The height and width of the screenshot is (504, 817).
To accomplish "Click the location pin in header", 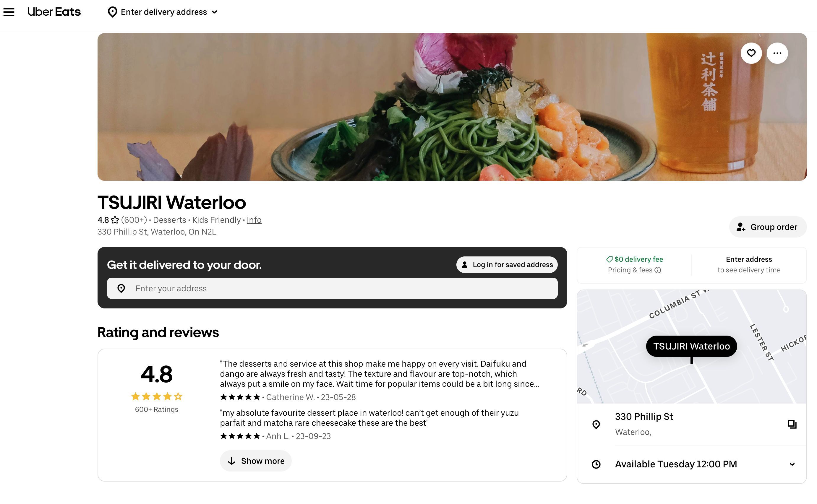I will (112, 12).
